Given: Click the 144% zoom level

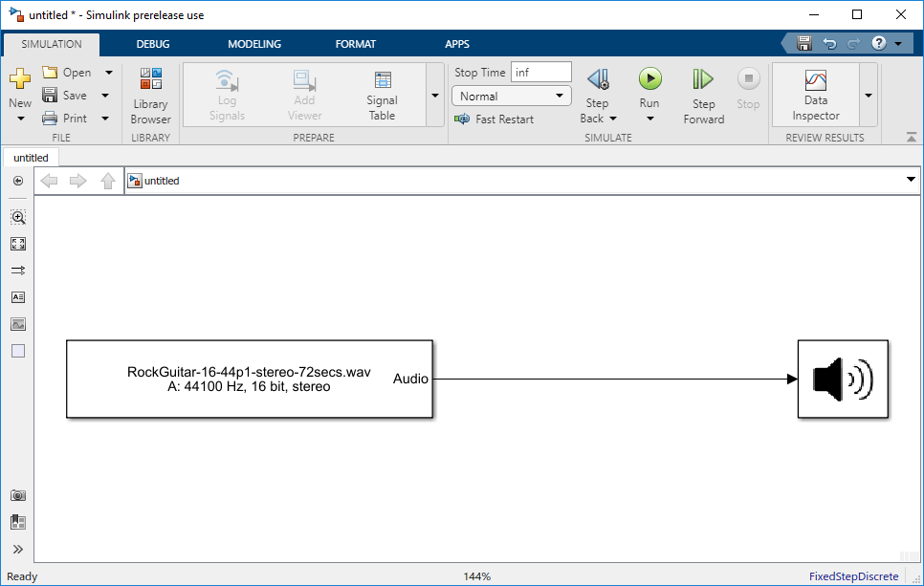Looking at the screenshot, I should click(476, 576).
